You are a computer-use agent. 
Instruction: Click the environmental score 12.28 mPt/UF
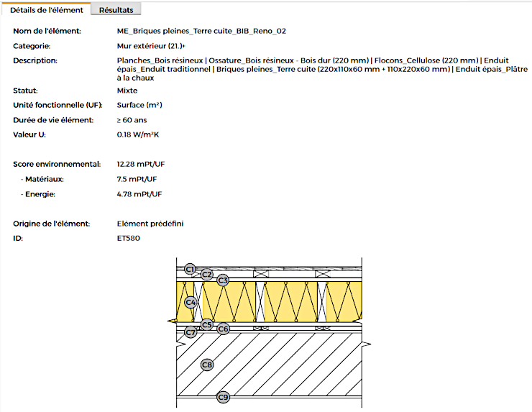[141, 164]
